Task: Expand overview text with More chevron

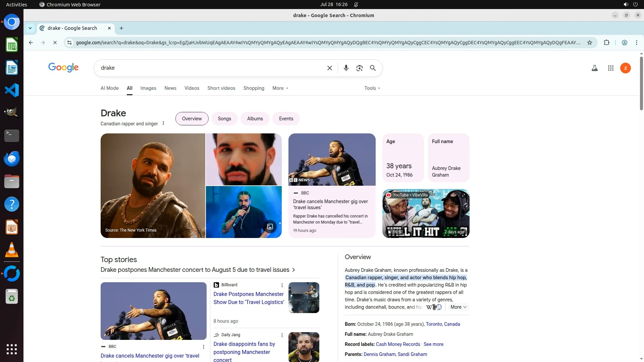Action: [458, 307]
